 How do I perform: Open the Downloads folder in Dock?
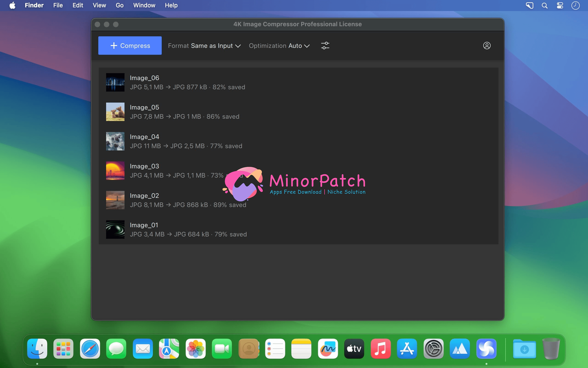pyautogui.click(x=525, y=349)
